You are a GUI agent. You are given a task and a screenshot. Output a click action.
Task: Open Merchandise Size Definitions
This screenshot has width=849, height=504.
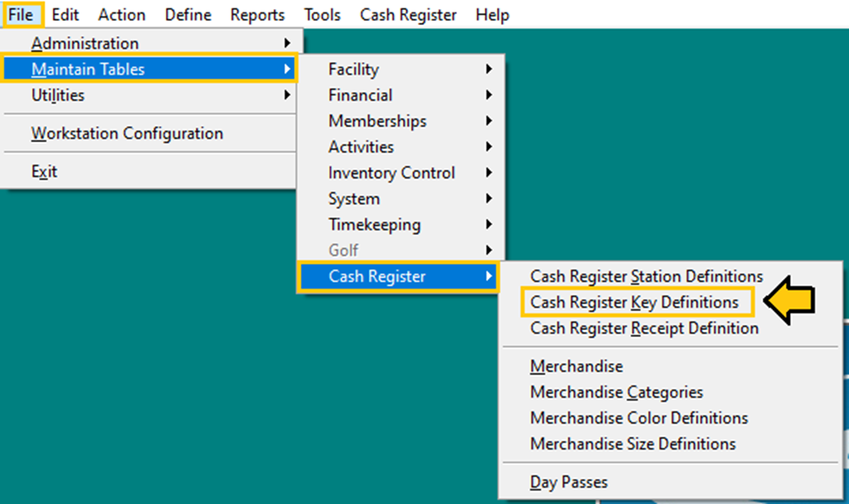click(632, 444)
